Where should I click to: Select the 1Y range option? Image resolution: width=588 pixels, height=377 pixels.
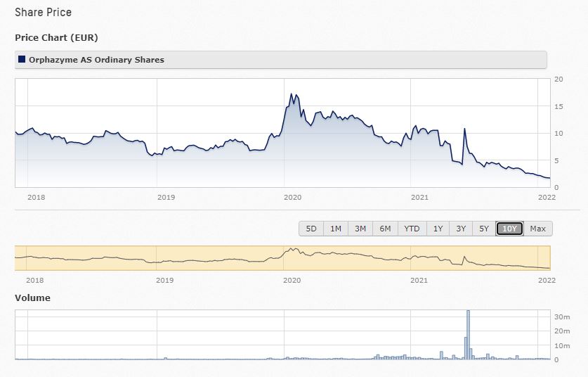[x=438, y=229]
